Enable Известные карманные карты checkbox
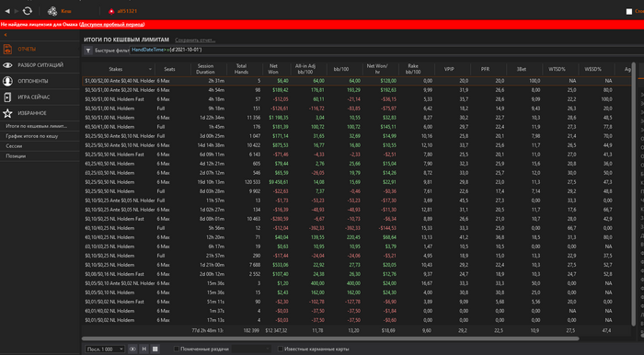 point(281,349)
